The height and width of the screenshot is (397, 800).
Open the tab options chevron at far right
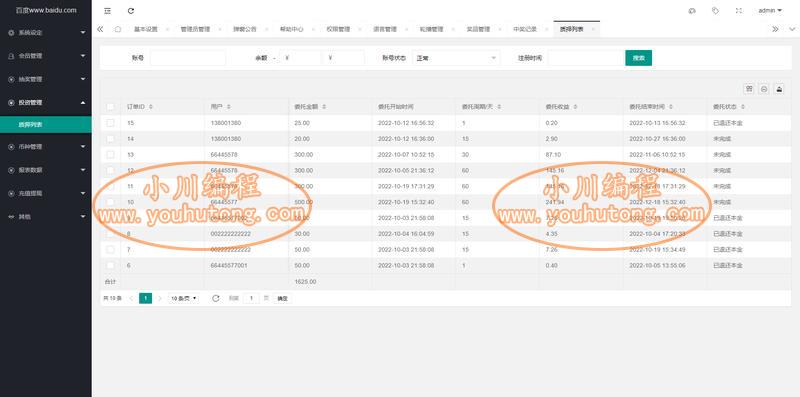tap(792, 30)
